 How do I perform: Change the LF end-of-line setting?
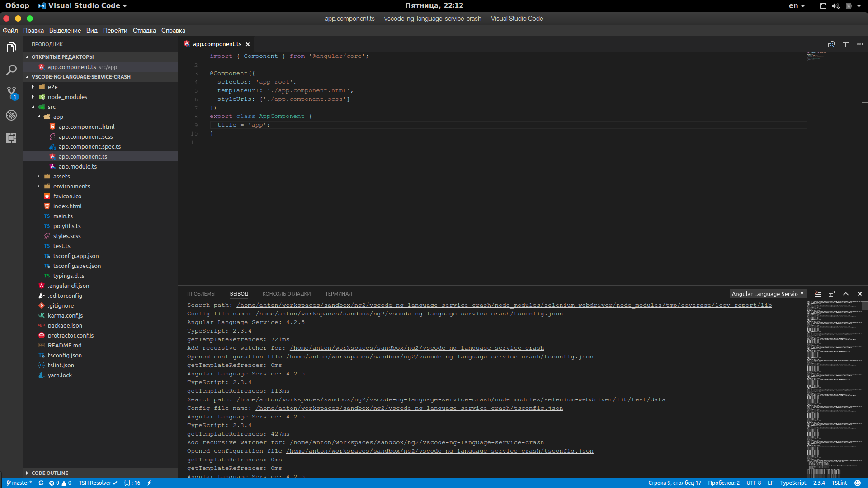pyautogui.click(x=770, y=483)
